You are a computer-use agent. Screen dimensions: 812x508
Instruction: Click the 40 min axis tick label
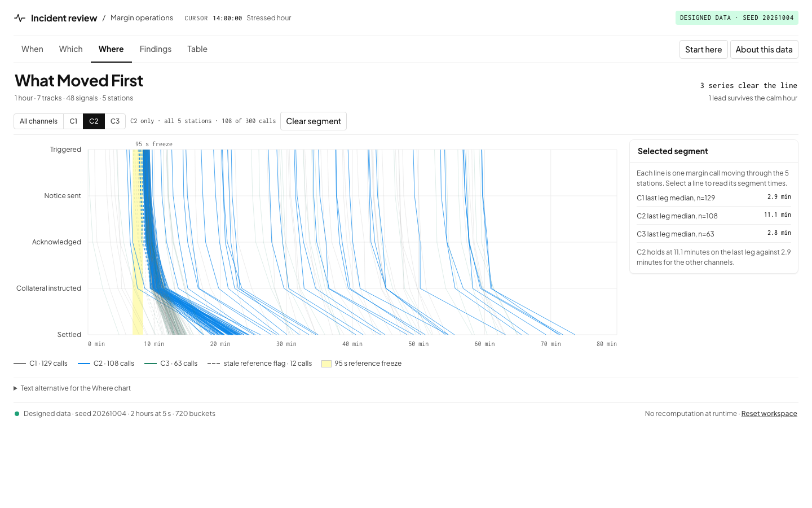click(352, 344)
